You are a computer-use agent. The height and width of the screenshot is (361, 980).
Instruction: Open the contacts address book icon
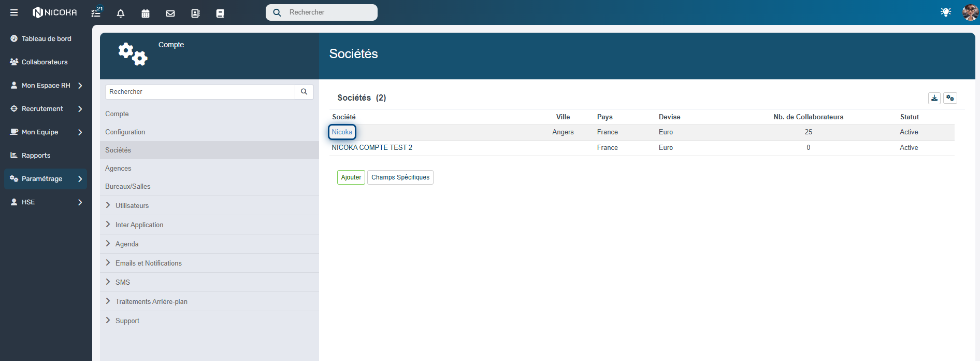point(195,13)
